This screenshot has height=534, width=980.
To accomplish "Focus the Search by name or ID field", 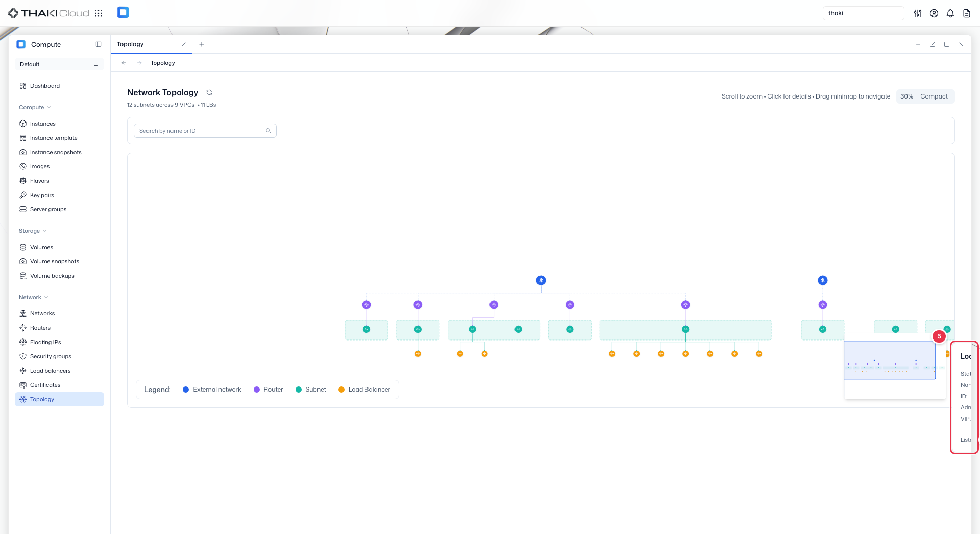I will click(x=205, y=131).
